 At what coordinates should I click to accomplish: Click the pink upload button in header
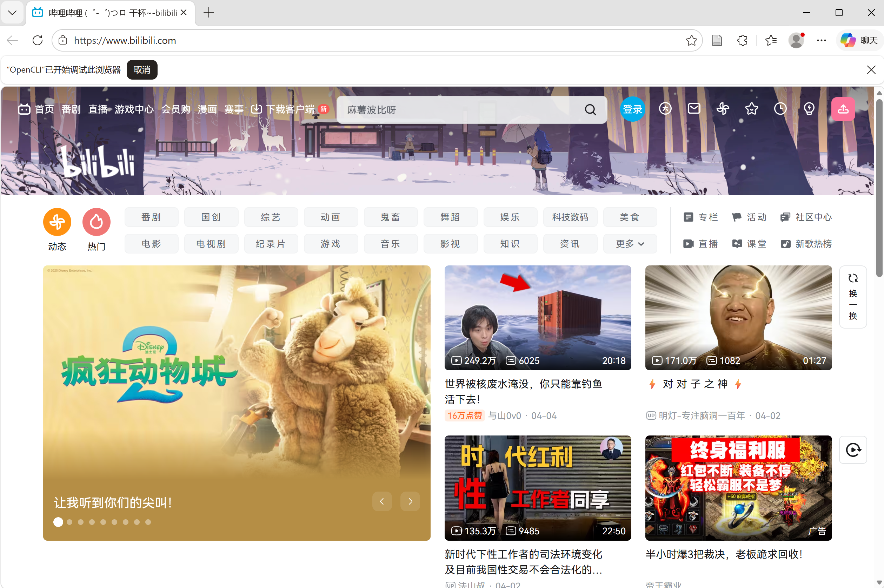click(x=843, y=109)
